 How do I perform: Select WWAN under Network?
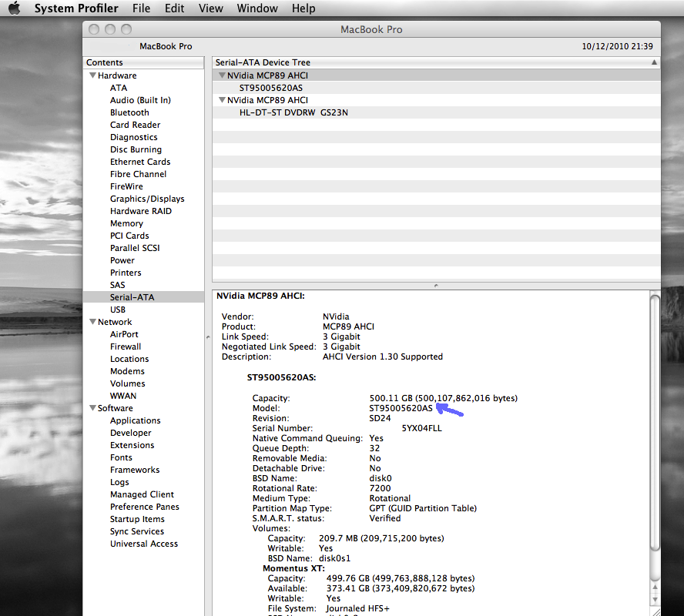[x=123, y=396]
